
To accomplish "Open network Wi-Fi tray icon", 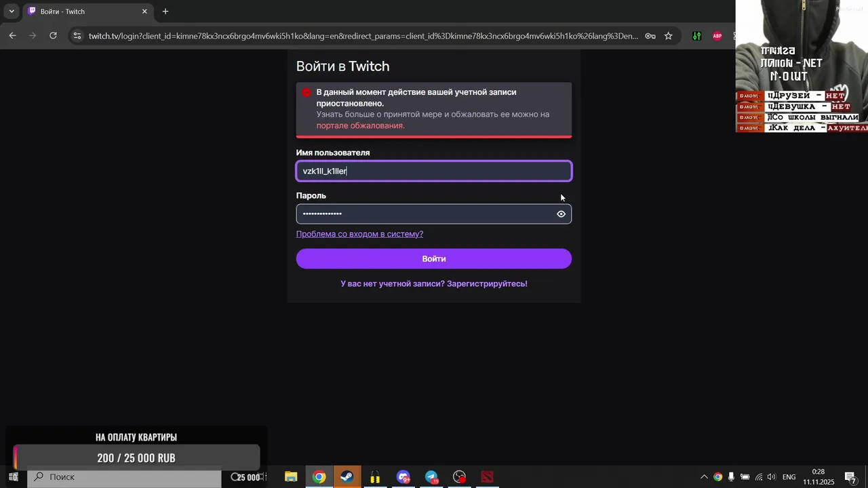I will (758, 477).
